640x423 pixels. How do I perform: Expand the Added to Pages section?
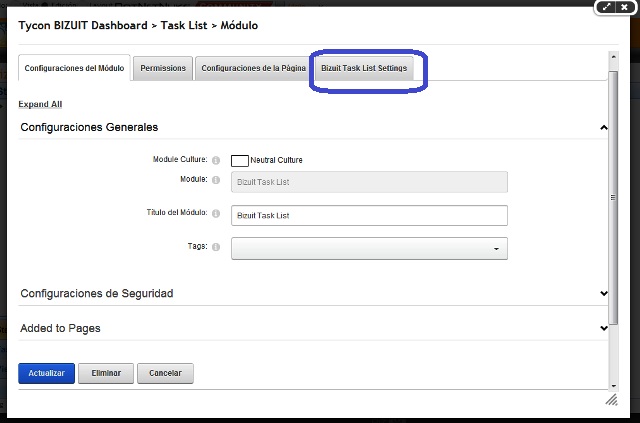(604, 328)
